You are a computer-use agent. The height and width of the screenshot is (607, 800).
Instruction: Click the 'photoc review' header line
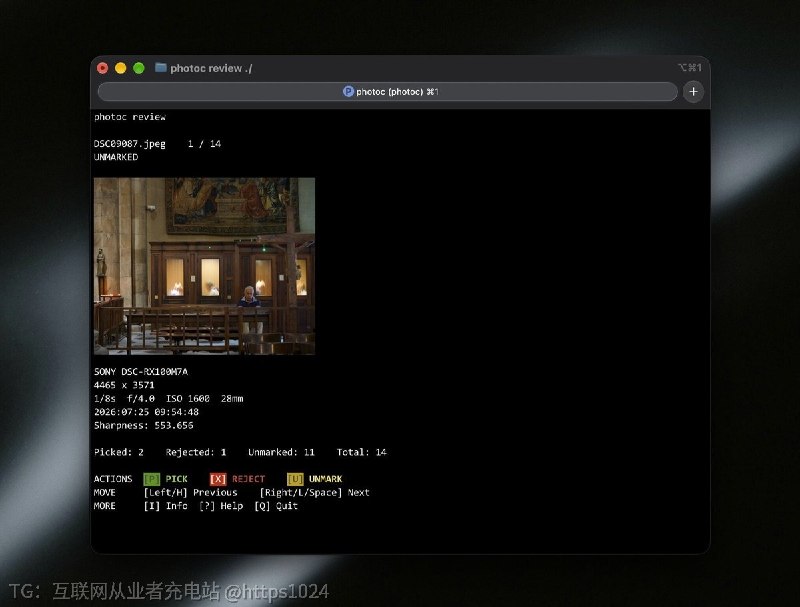coord(130,117)
